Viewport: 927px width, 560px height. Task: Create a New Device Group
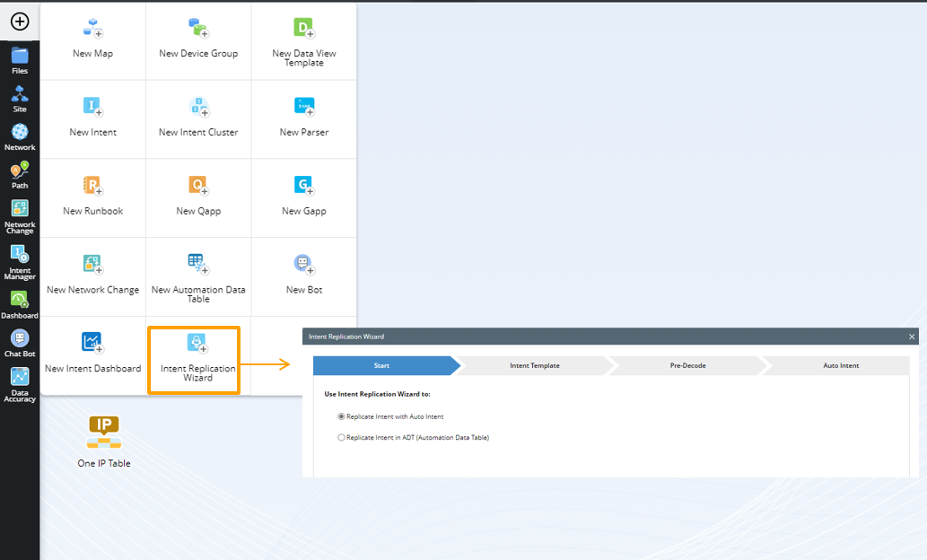click(198, 40)
